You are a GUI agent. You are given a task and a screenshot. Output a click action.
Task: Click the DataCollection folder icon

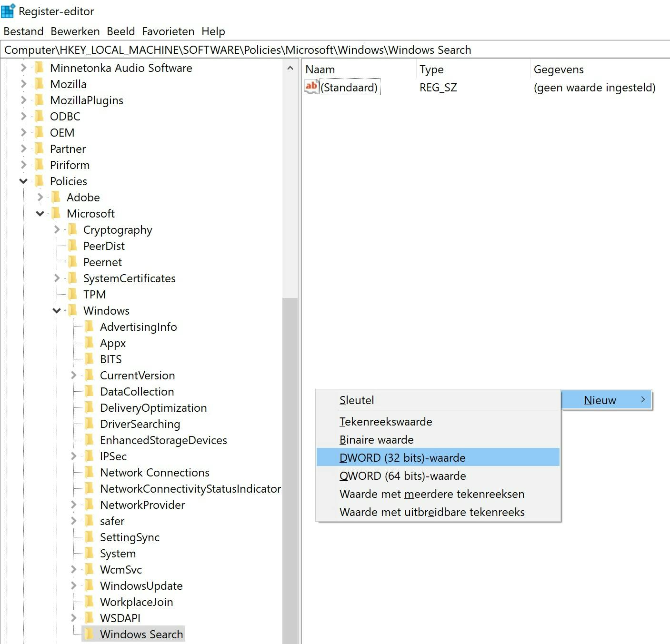(90, 391)
